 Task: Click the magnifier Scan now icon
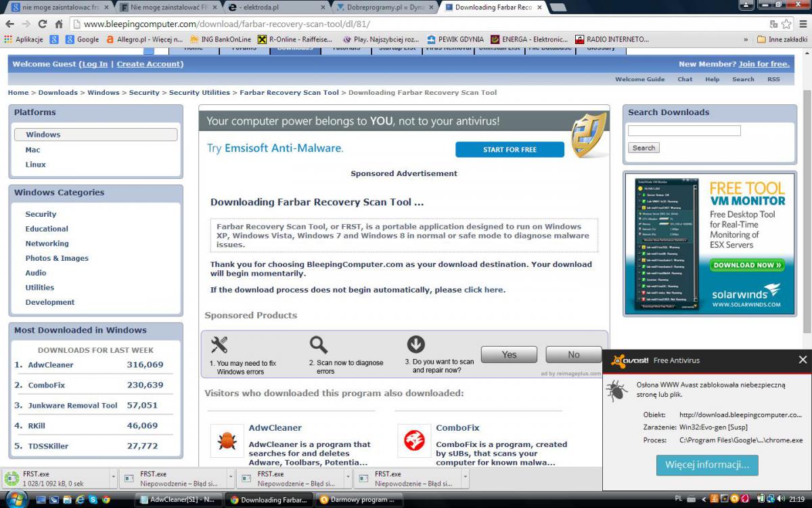coord(319,345)
